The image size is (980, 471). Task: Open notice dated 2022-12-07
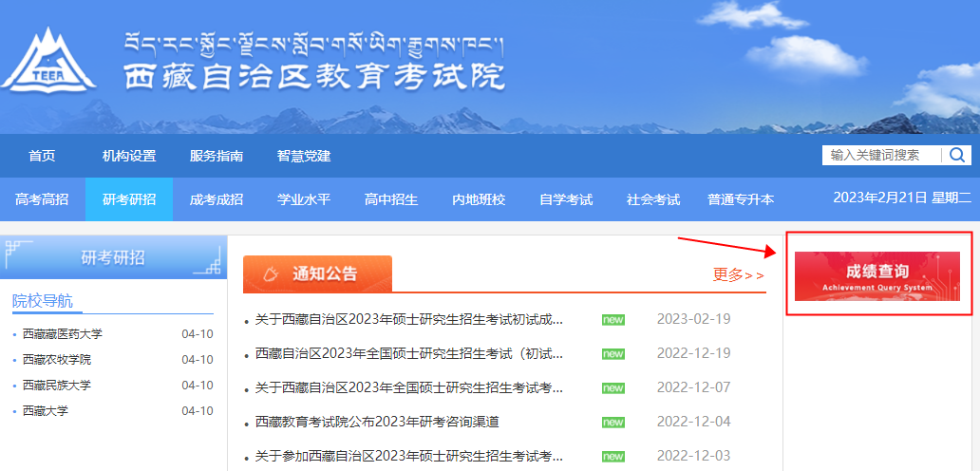[x=408, y=388]
